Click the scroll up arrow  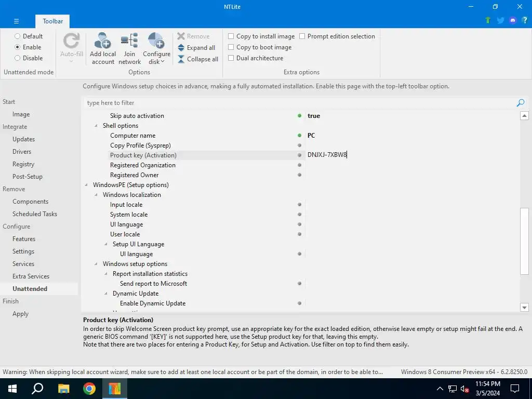[x=524, y=116]
